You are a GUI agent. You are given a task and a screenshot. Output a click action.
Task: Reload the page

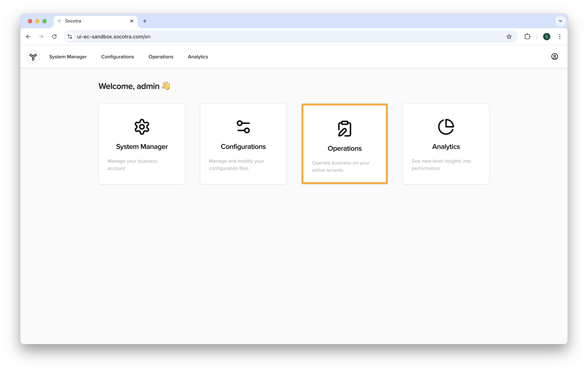point(54,37)
